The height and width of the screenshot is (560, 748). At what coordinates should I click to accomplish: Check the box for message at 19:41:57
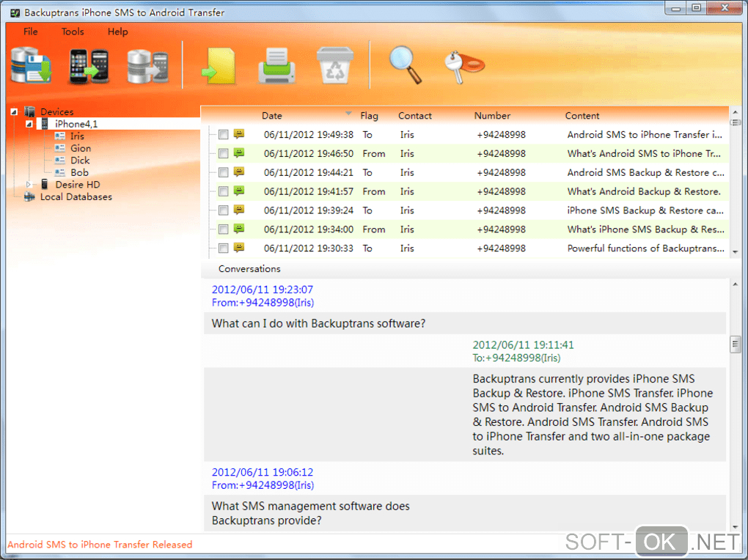(x=223, y=191)
